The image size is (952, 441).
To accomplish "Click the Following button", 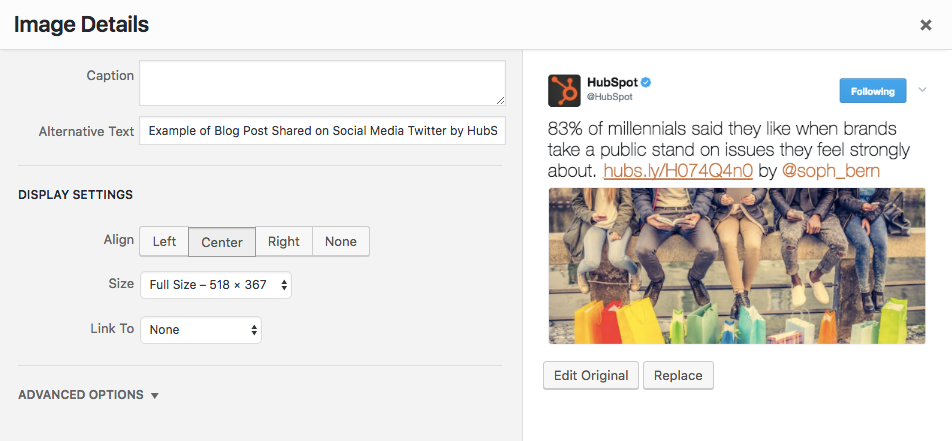I will click(x=872, y=91).
